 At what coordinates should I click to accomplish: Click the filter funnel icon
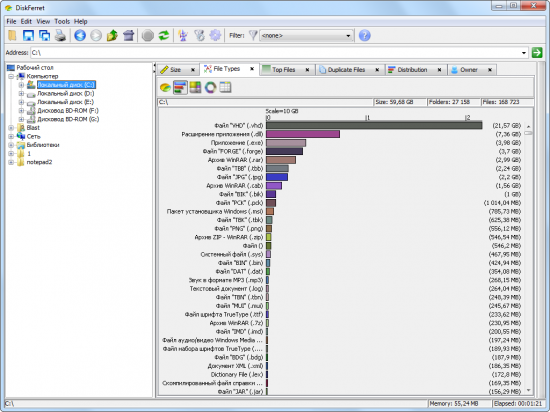[x=253, y=35]
